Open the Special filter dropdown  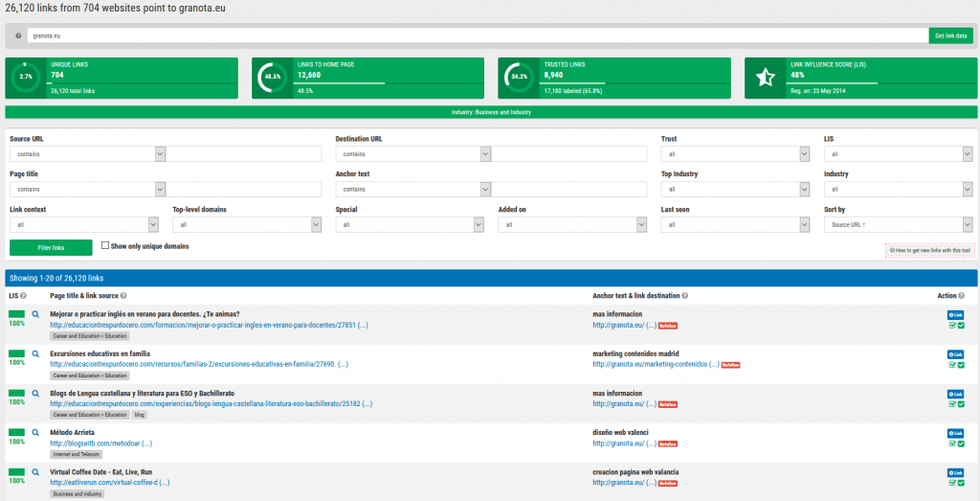410,224
